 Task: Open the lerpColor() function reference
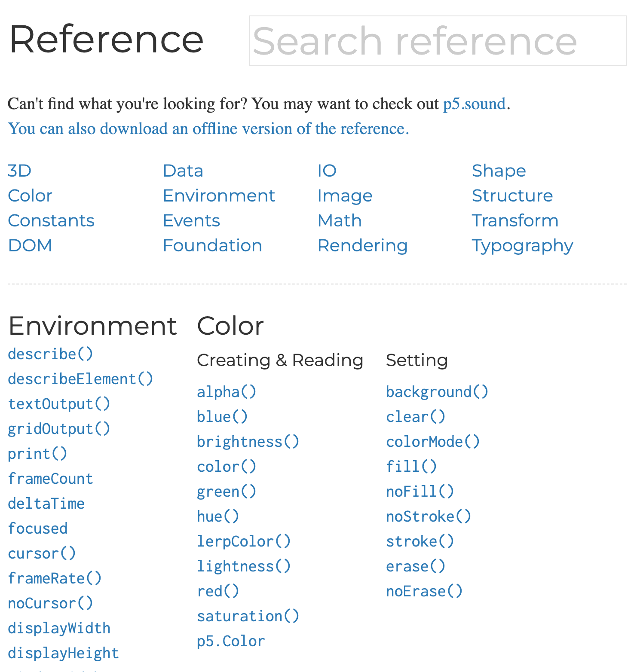243,541
